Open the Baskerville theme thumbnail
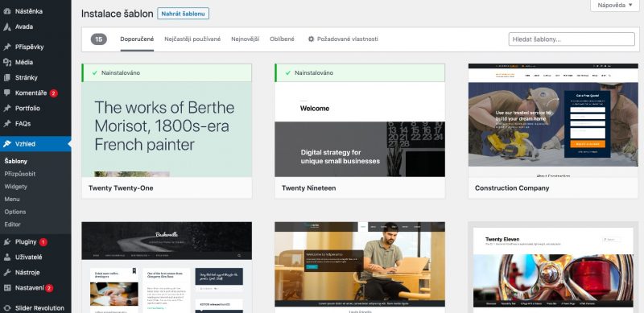The image size is (644, 313). pos(167,267)
